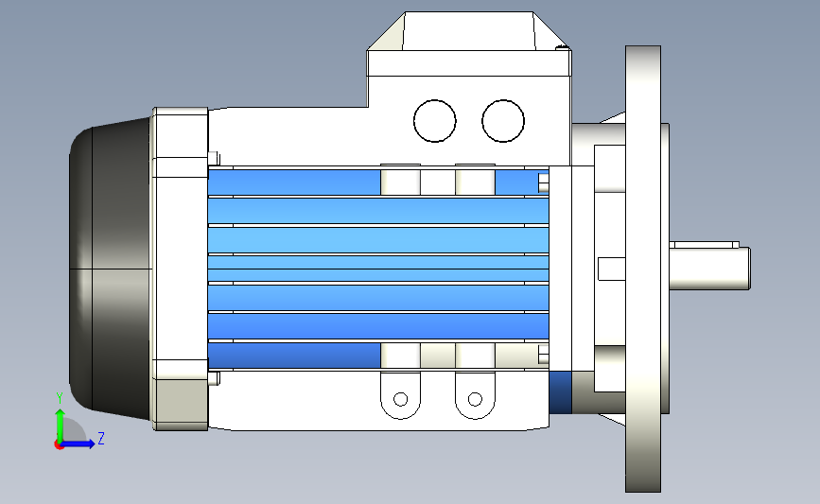Select the left circular hole on terminal box
Image resolution: width=820 pixels, height=504 pixels.
434,121
